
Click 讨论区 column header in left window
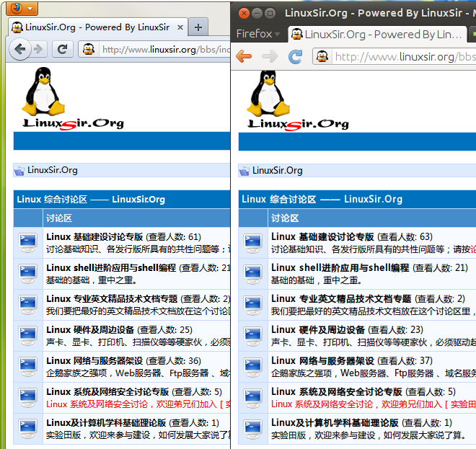[x=59, y=218]
